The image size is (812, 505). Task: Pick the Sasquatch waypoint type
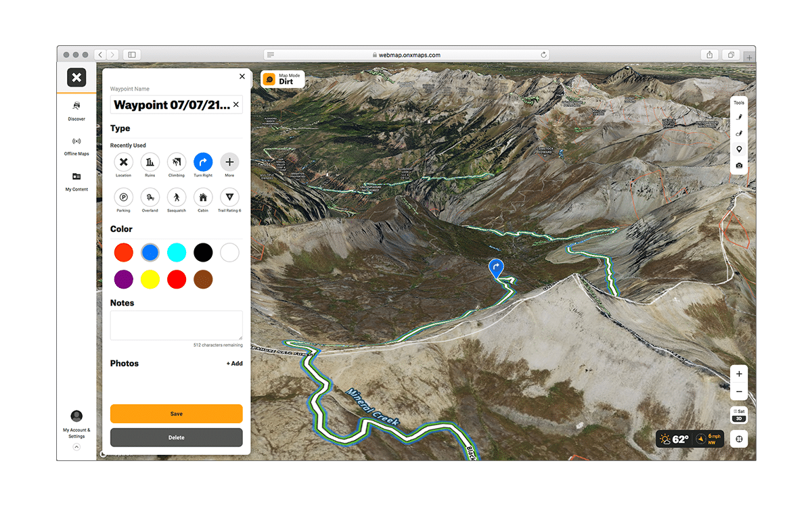point(177,197)
